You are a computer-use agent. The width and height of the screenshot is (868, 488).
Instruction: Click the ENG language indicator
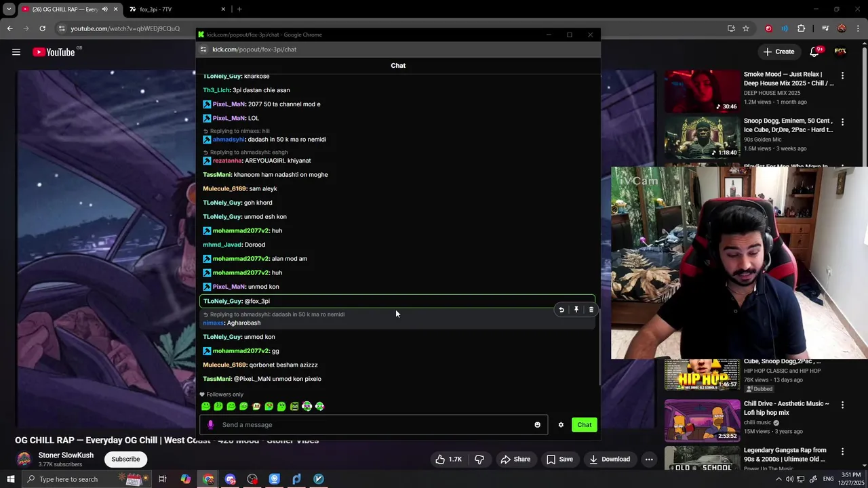828,479
